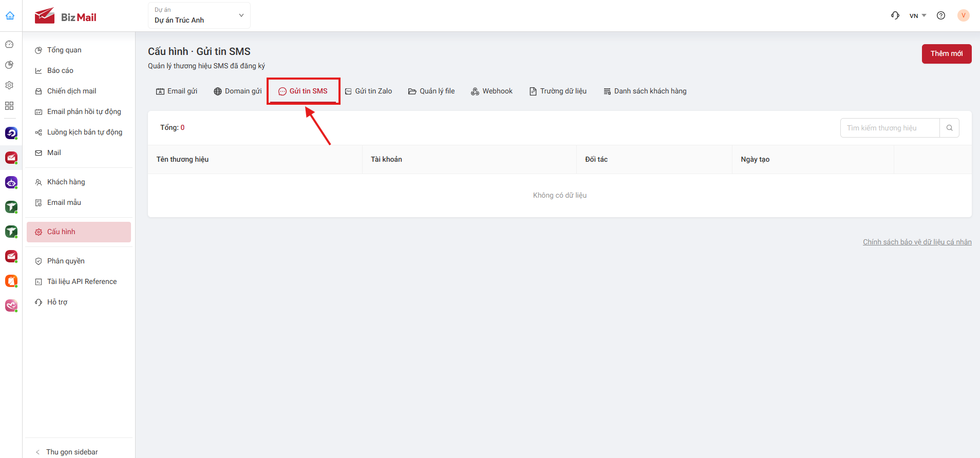
Task: Click the help question mark icon
Action: click(941, 15)
